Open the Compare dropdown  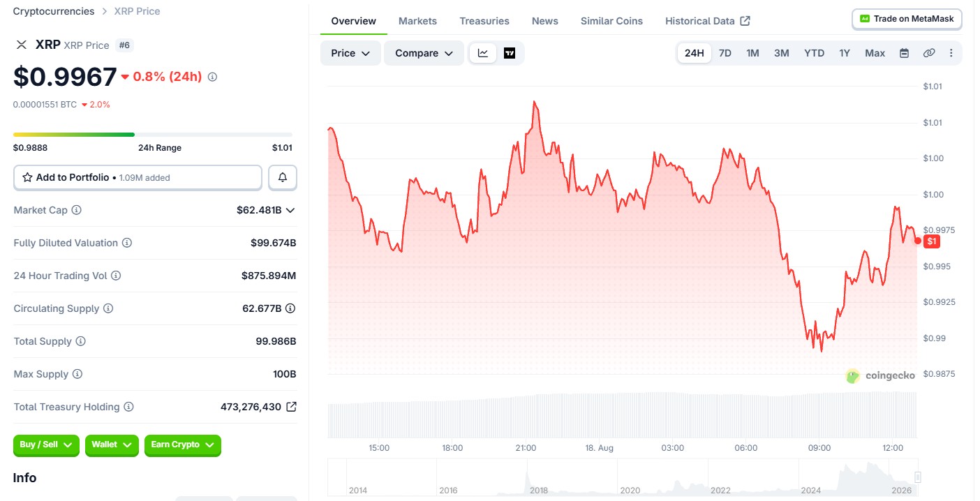click(x=424, y=53)
